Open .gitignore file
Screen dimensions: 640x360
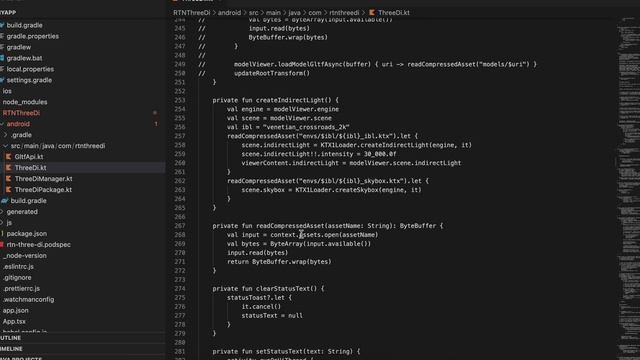pos(17,278)
